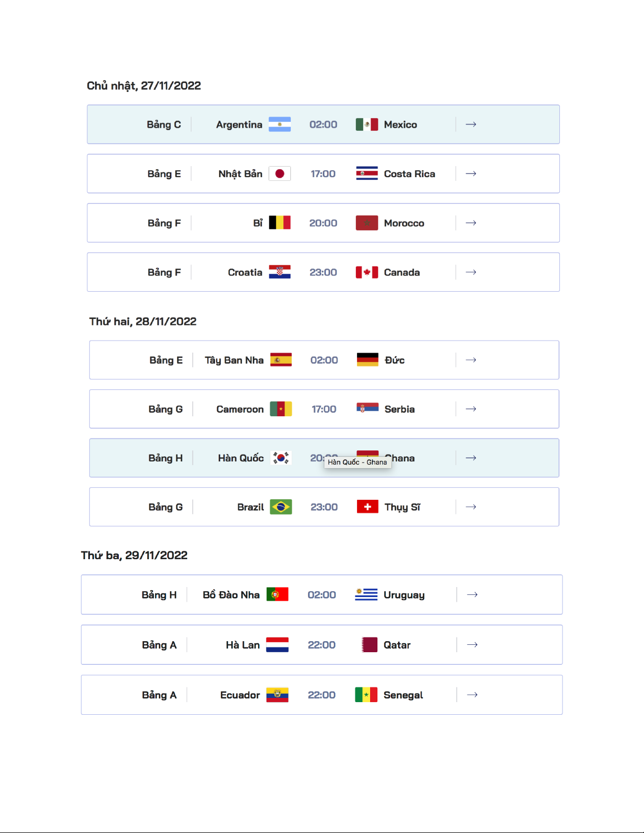The image size is (644, 833).
Task: Open the arrow on the Bỉ vs Morocco row
Action: (x=471, y=223)
